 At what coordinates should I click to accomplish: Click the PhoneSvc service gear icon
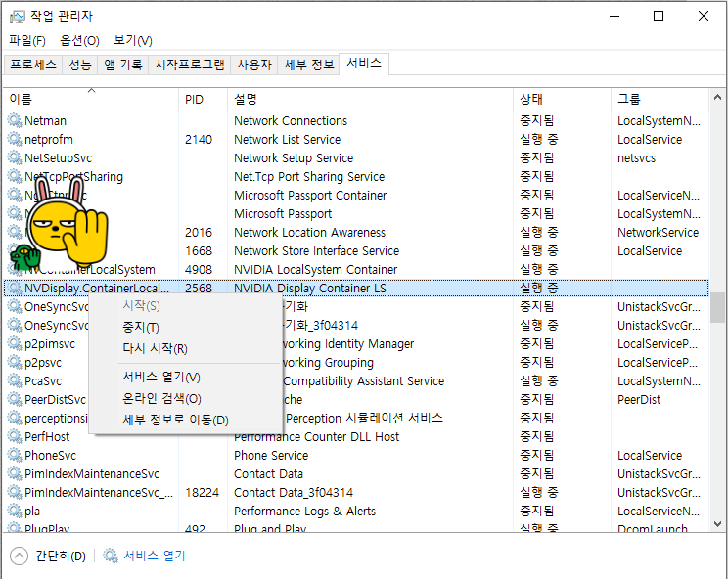pyautogui.click(x=15, y=455)
